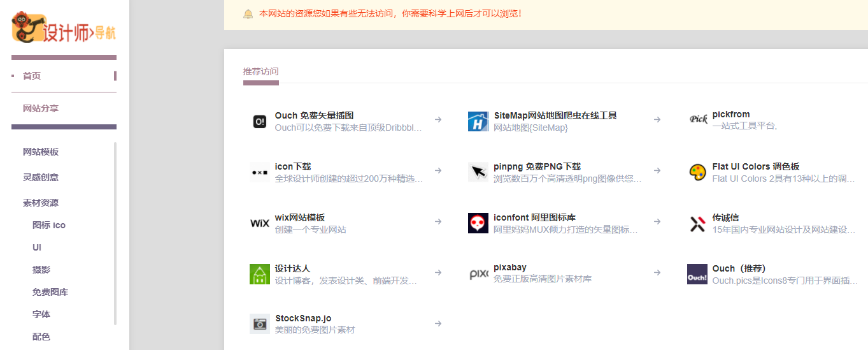868x350 pixels.
Task: Click the 设计师导航 monkey logo
Action: pyautogui.click(x=64, y=28)
